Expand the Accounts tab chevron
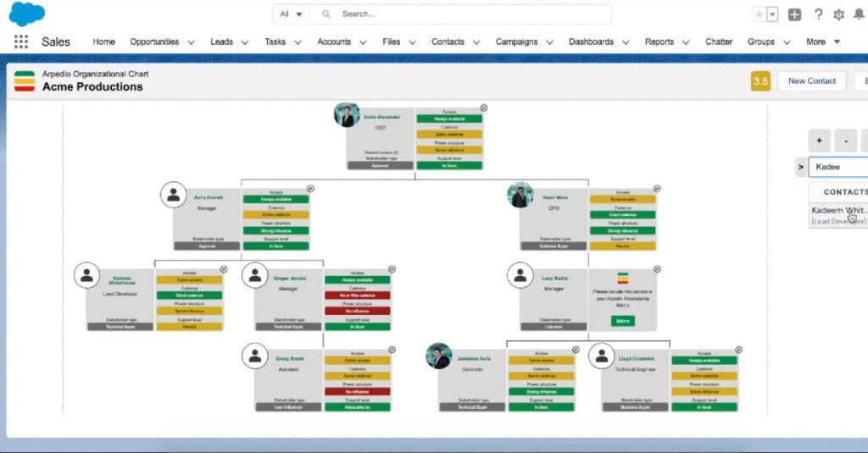The image size is (868, 453). 363,42
